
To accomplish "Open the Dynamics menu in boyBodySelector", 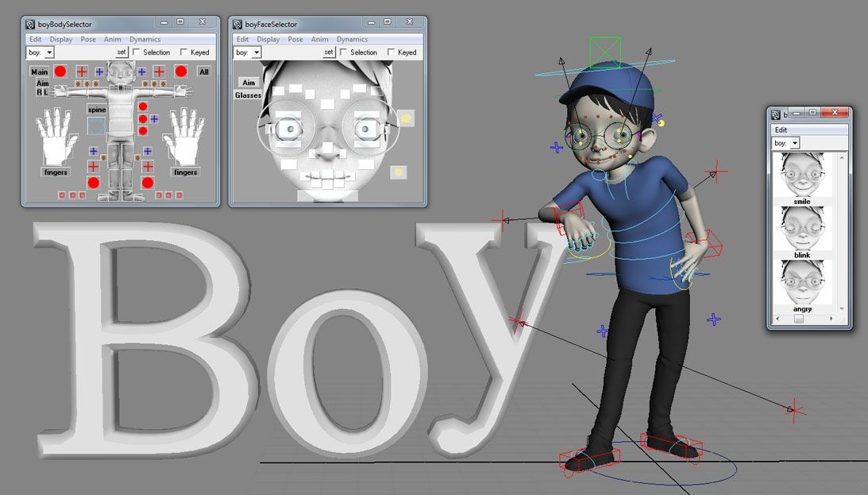I will click(x=145, y=39).
